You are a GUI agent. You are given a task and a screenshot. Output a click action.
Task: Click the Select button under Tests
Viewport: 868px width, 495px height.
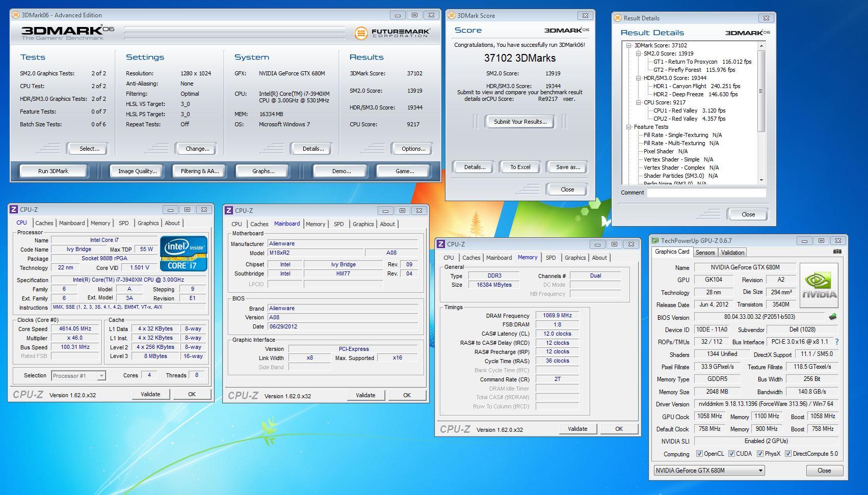pos(89,149)
